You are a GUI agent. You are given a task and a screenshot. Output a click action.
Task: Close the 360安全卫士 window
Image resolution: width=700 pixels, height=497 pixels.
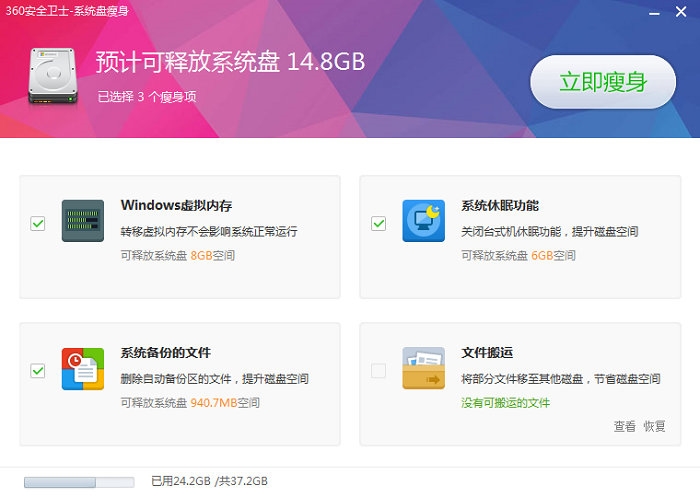click(682, 12)
